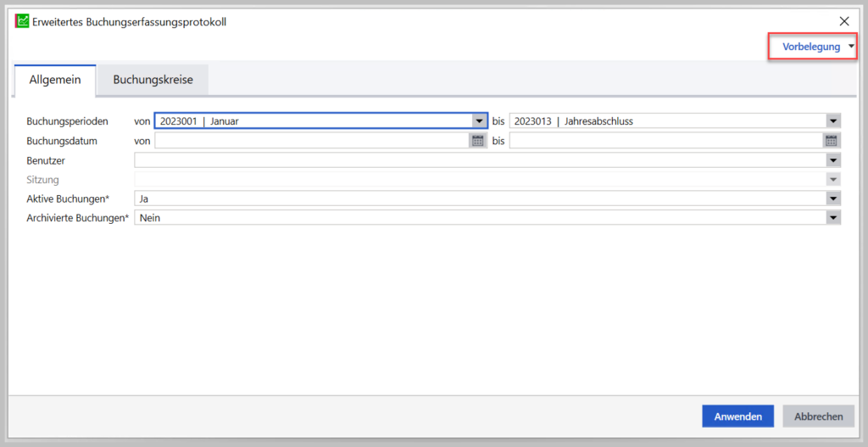The height and width of the screenshot is (447, 868).
Task: Select the 2023013 Jahresabschluss period field
Action: pos(665,121)
